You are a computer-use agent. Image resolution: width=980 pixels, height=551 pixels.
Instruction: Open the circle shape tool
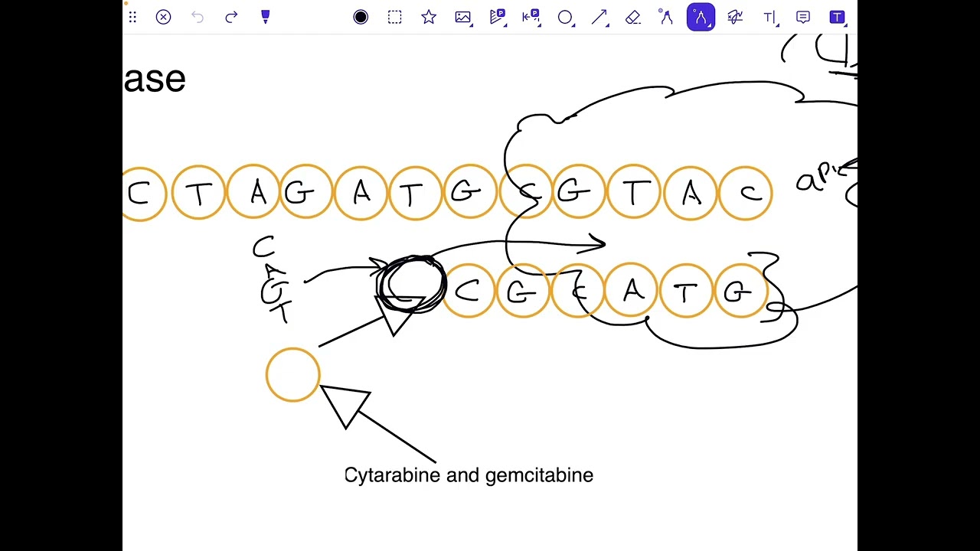click(565, 17)
